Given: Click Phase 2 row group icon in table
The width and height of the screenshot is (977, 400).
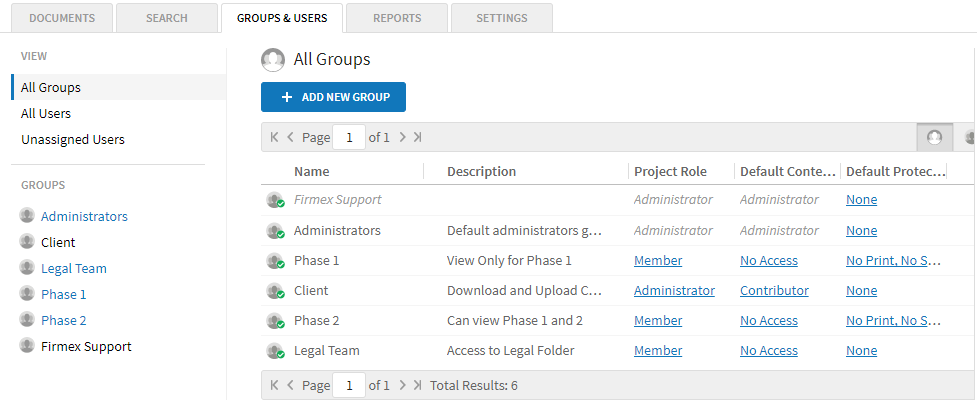Looking at the screenshot, I should tap(275, 321).
